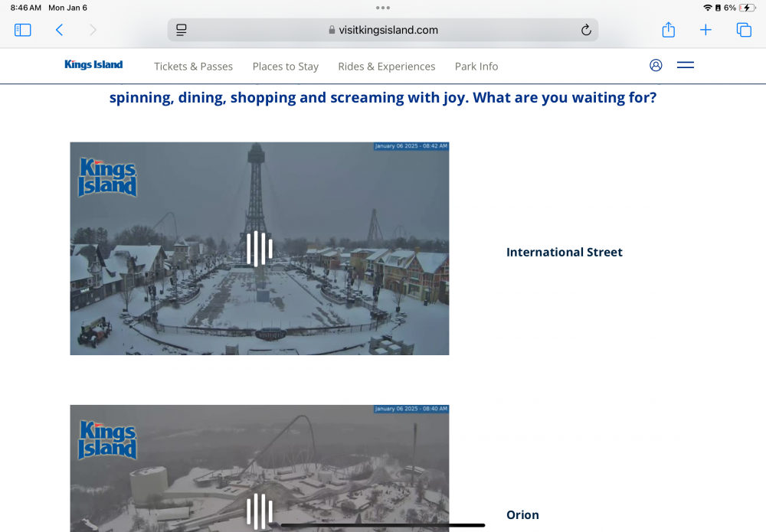
Task: Play the International Street webcam feed
Action: pyautogui.click(x=260, y=249)
